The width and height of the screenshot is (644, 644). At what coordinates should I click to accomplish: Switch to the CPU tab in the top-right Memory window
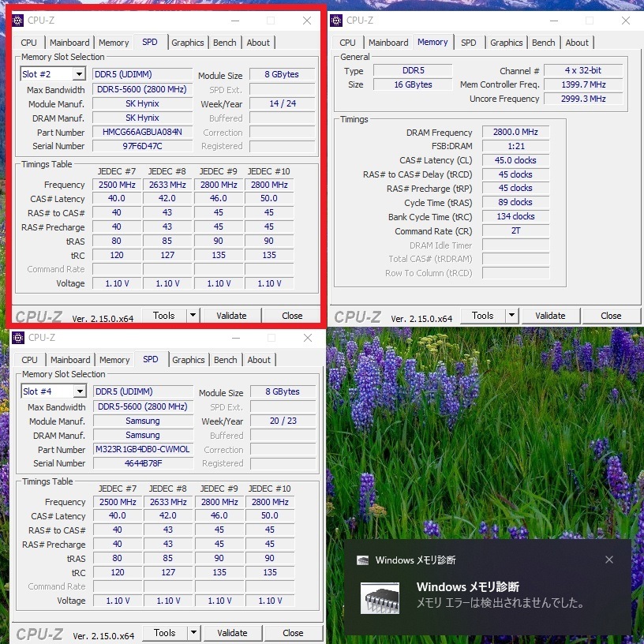347,43
